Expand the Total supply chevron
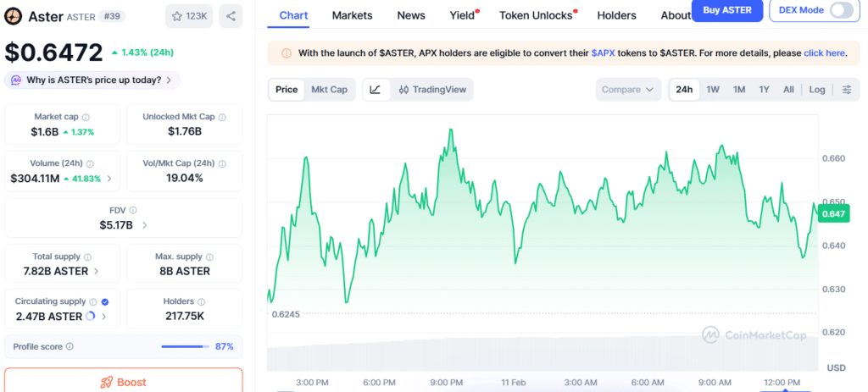This screenshot has height=392, width=868. 97,272
